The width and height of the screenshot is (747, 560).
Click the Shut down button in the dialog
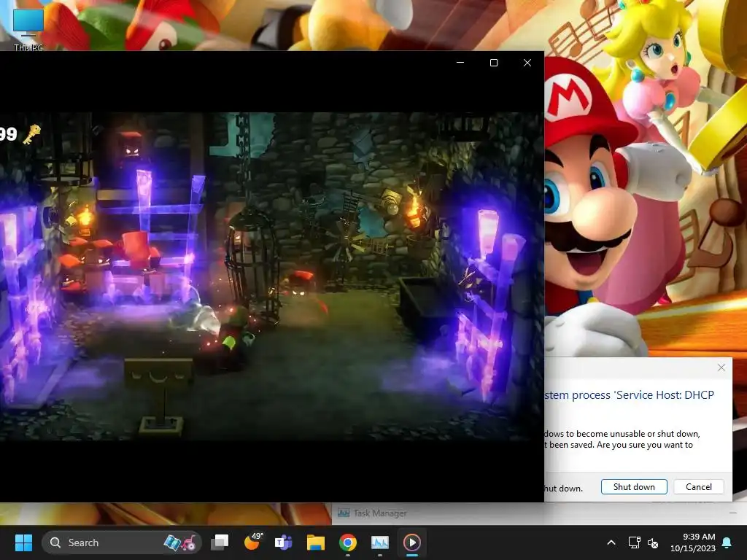[634, 486]
